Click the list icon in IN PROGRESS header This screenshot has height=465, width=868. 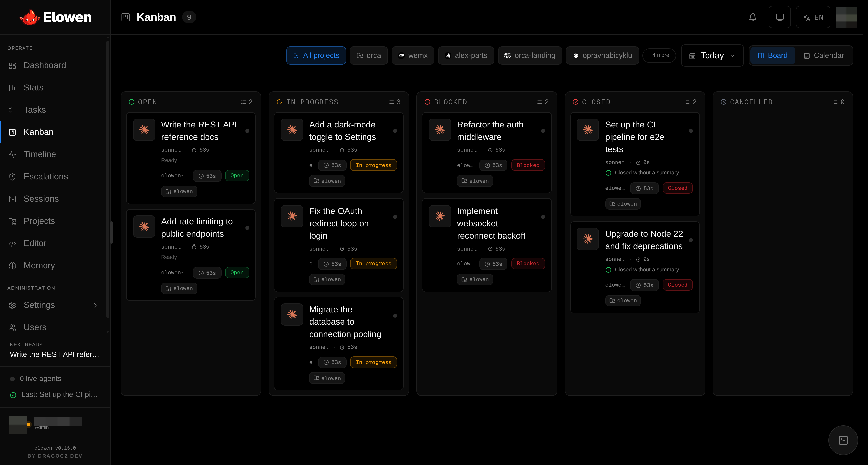point(391,102)
